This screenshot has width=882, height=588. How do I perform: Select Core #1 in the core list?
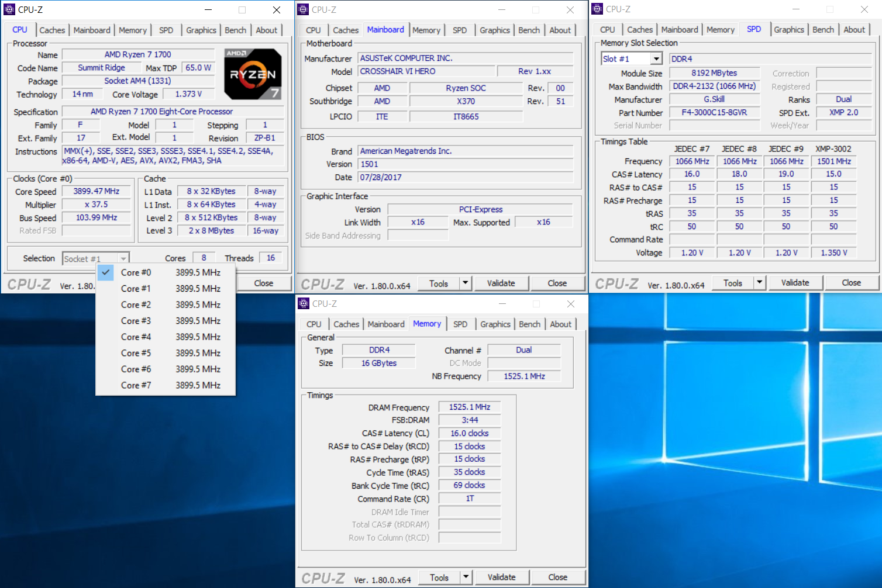tap(166, 289)
